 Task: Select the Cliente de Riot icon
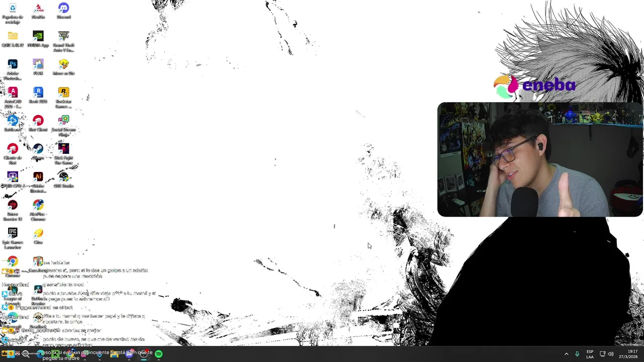(x=13, y=154)
